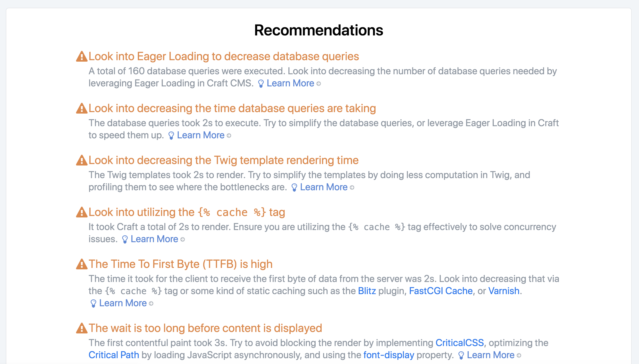Click the lightbulb icon in the TTFB section
639x364 pixels.
click(93, 303)
